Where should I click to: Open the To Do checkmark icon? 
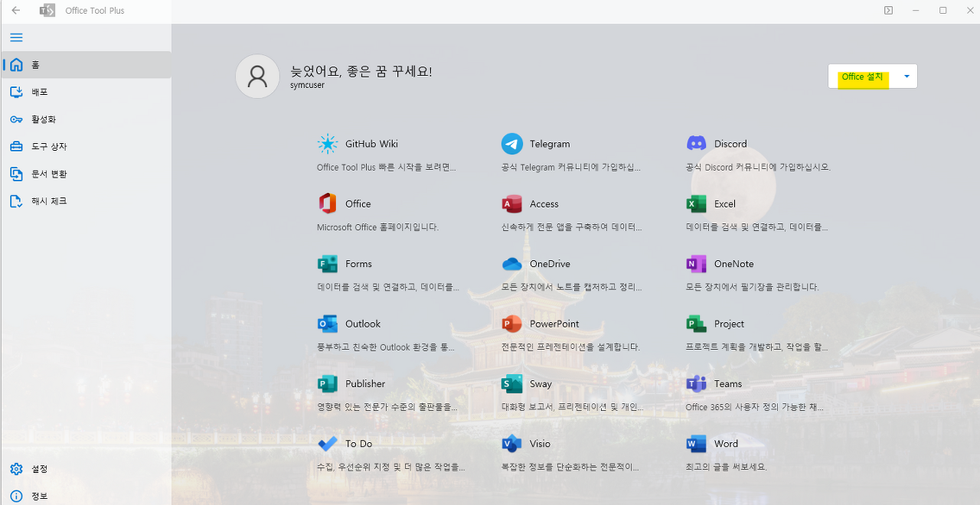pos(328,444)
